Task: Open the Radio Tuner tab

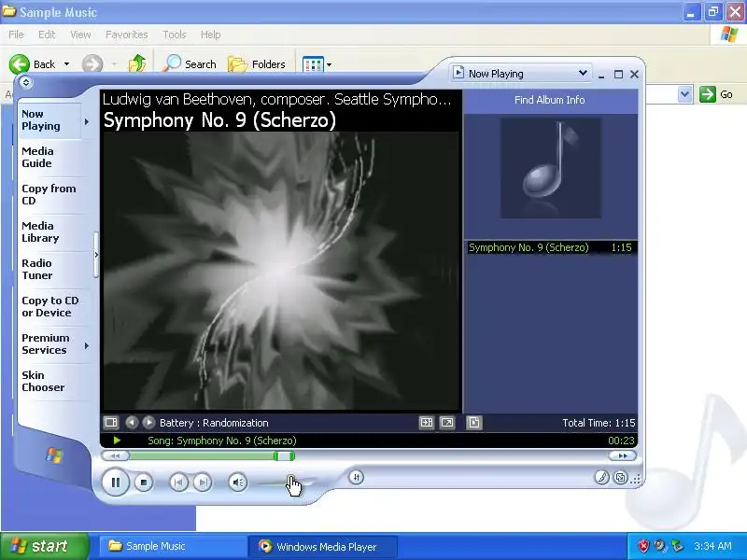Action: click(x=52, y=269)
